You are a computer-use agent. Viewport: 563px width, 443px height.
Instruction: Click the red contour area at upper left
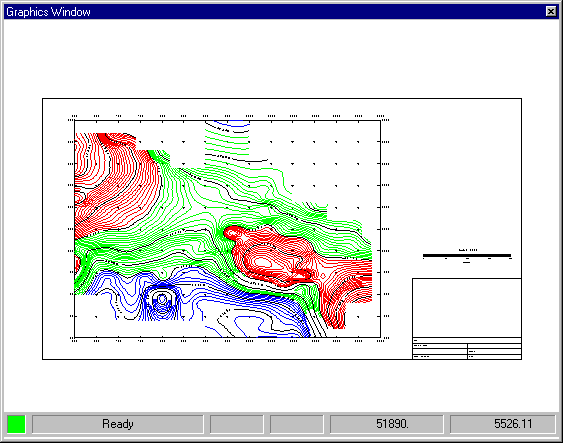115,183
